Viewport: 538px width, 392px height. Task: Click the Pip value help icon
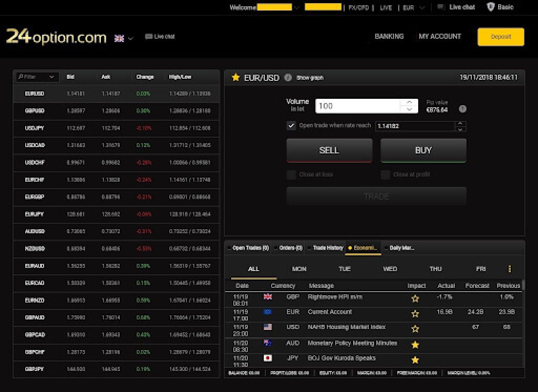[x=462, y=109]
